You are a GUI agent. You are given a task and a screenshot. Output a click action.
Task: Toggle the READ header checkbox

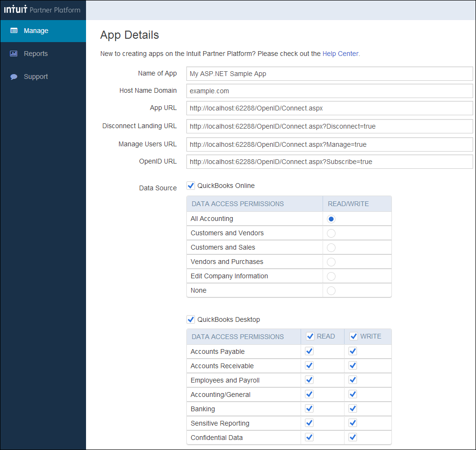(310, 336)
